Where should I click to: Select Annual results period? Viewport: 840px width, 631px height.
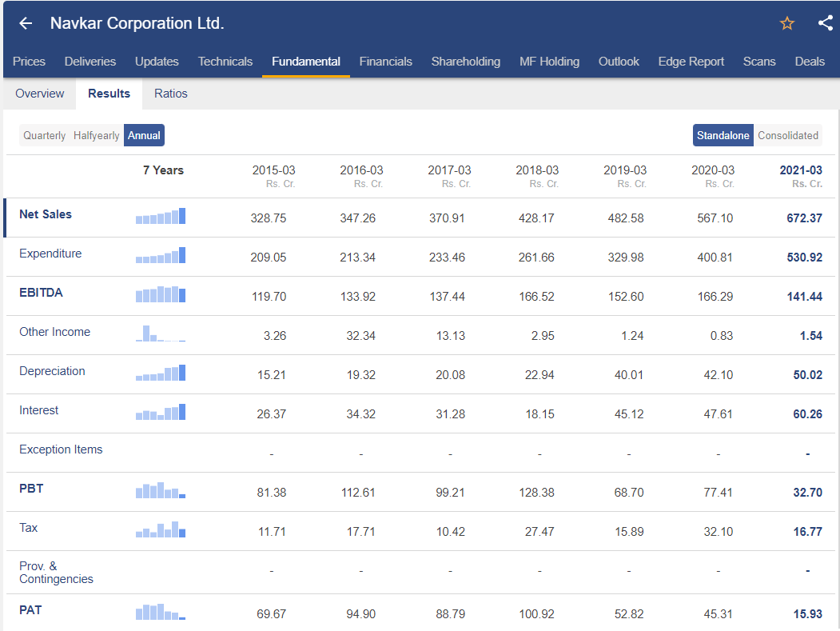coord(144,135)
